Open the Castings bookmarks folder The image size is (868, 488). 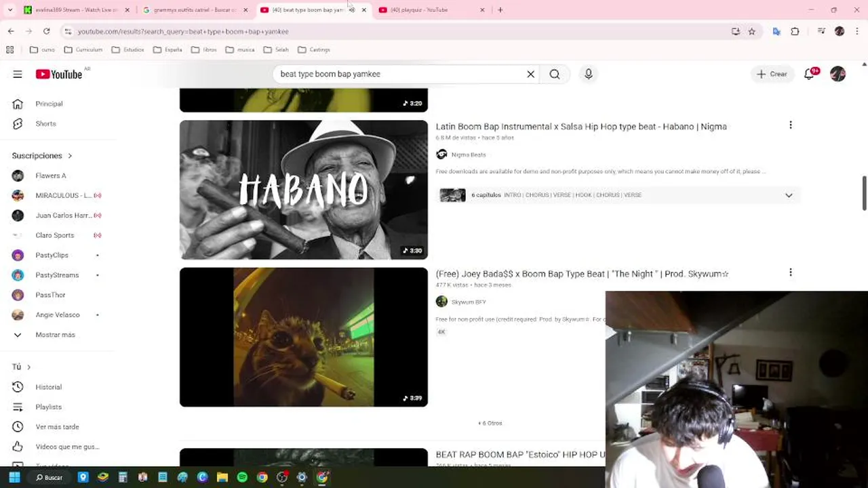tap(314, 49)
